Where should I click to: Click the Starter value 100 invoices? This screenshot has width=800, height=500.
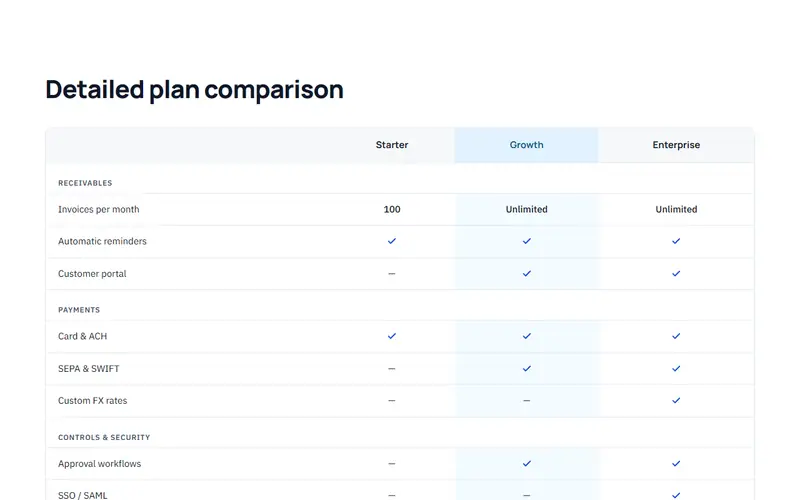click(392, 209)
